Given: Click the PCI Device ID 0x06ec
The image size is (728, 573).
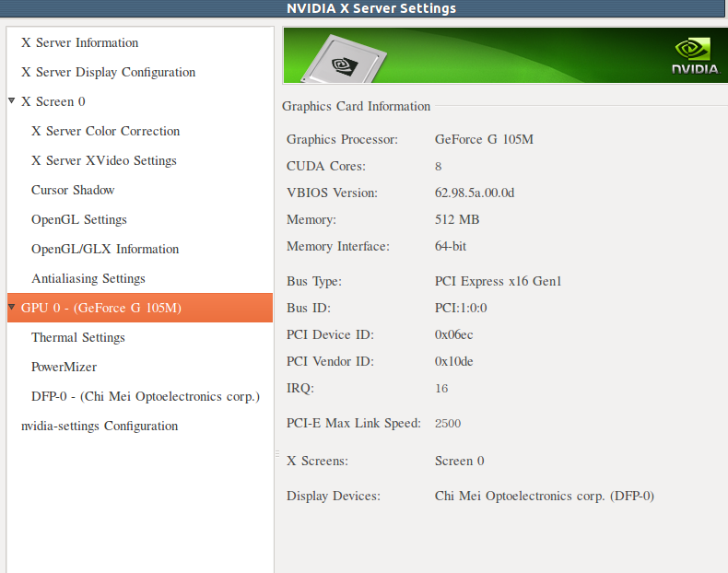Looking at the screenshot, I should coord(453,335).
